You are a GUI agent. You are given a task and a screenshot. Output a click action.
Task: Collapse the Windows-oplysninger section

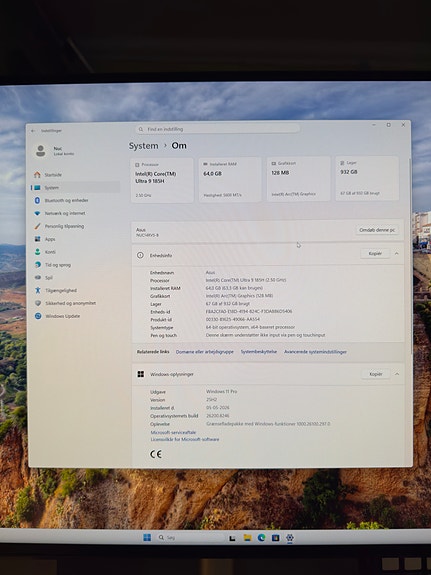click(397, 374)
